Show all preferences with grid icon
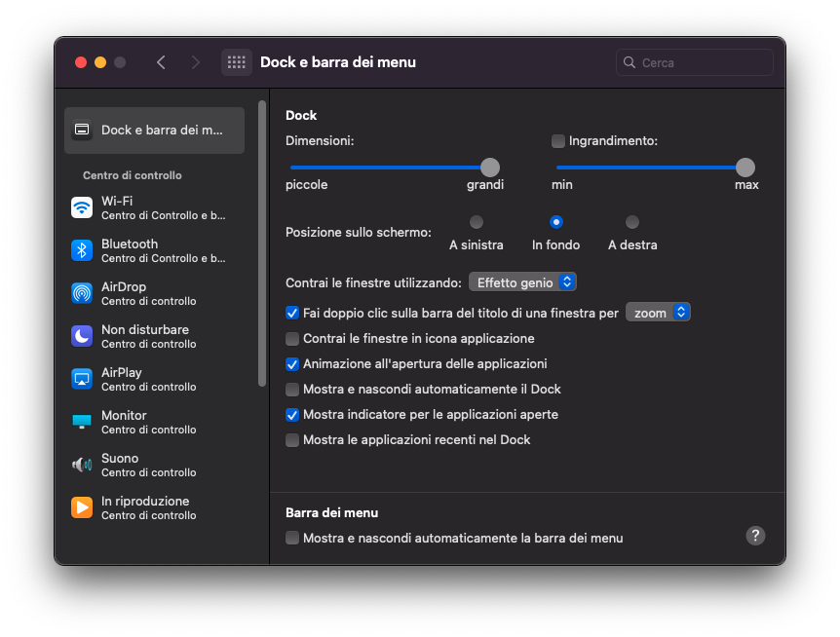 click(x=237, y=62)
